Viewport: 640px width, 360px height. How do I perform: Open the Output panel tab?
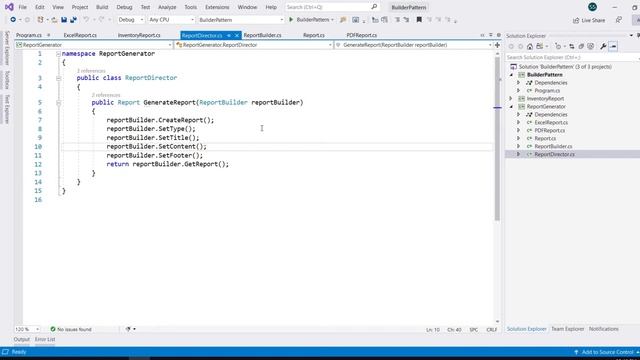pyautogui.click(x=22, y=339)
